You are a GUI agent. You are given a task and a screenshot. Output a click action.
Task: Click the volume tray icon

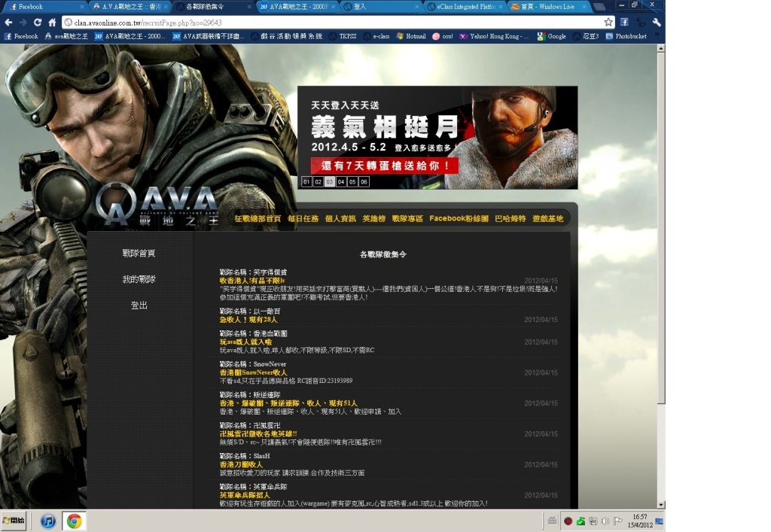605,521
